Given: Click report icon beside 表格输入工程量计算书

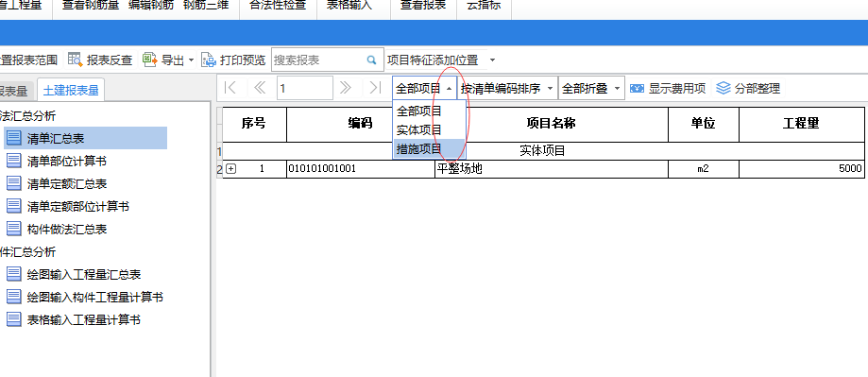Looking at the screenshot, I should pos(14,319).
